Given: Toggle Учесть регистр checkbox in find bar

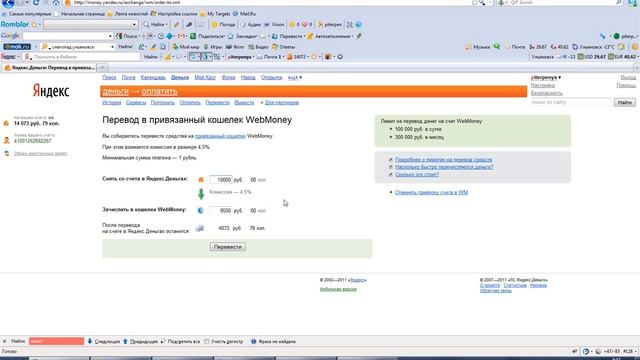Looking at the screenshot, I should click(x=207, y=341).
